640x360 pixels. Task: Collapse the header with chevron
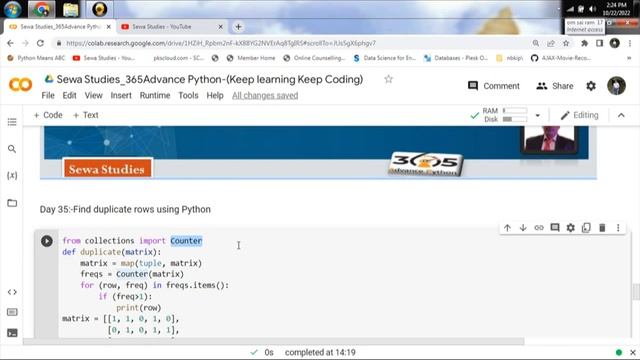[621, 116]
